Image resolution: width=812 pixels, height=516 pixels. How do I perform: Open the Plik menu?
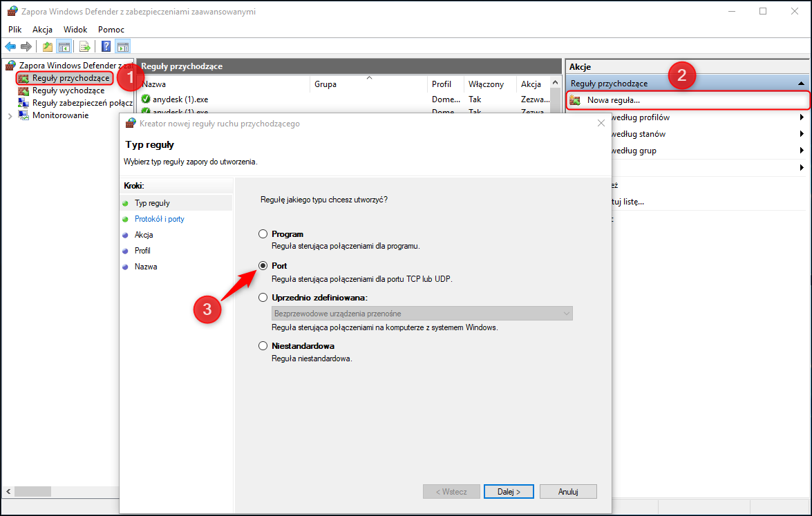(x=15, y=30)
